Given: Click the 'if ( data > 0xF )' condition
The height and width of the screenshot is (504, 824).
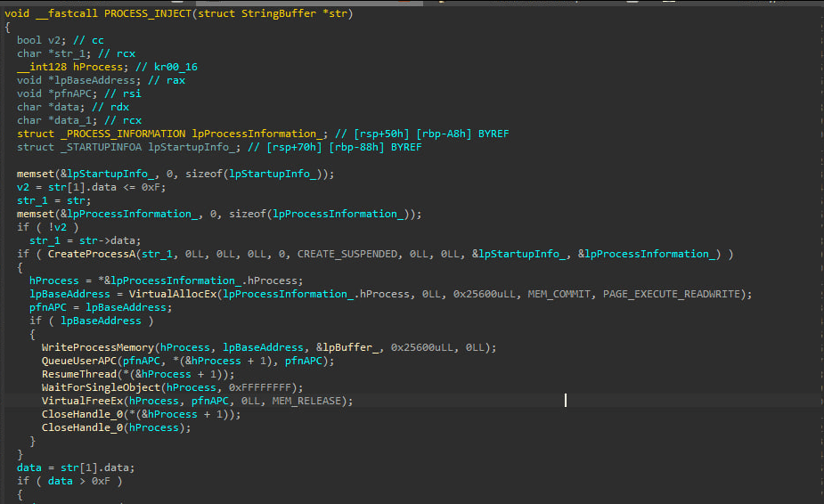Looking at the screenshot, I should coord(69,482).
